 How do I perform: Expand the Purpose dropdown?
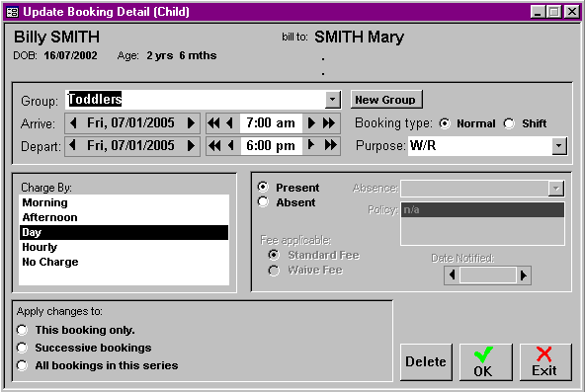559,146
